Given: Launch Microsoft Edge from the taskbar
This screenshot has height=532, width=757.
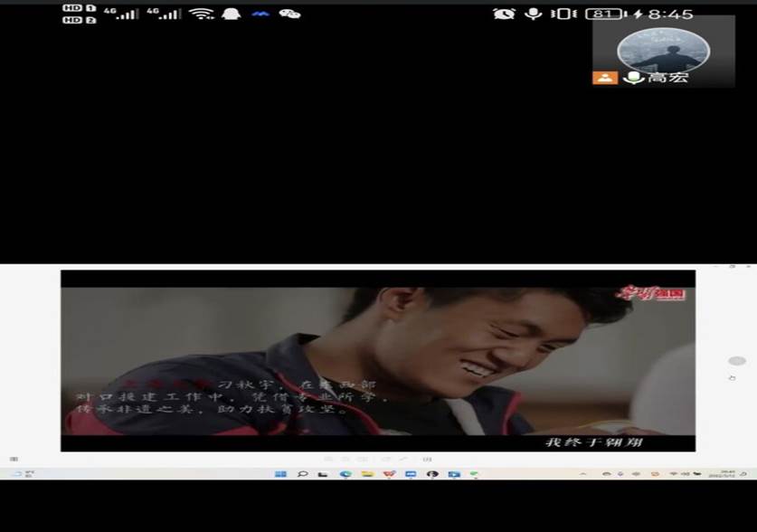Looking at the screenshot, I should coord(345,474).
